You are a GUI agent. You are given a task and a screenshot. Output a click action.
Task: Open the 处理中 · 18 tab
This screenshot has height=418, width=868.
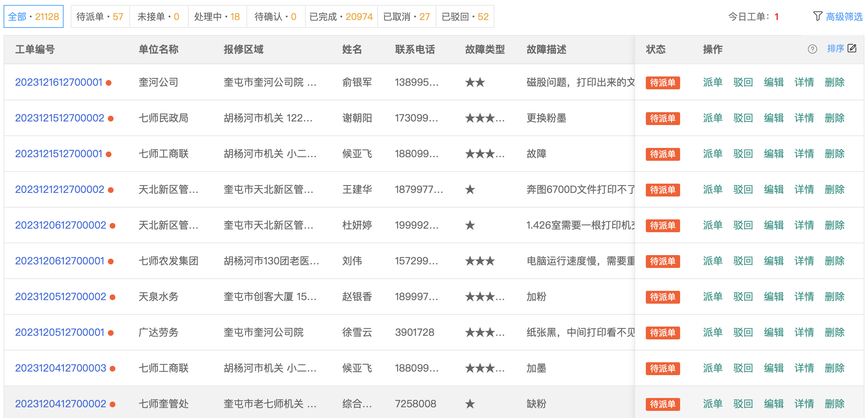click(x=217, y=16)
